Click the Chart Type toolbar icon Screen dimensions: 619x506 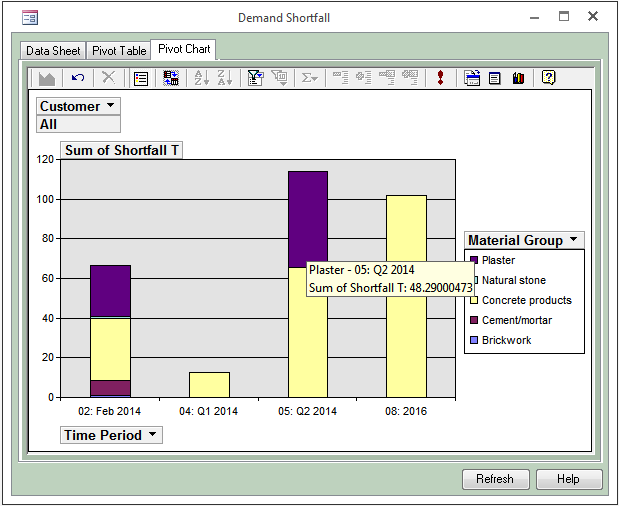point(47,78)
